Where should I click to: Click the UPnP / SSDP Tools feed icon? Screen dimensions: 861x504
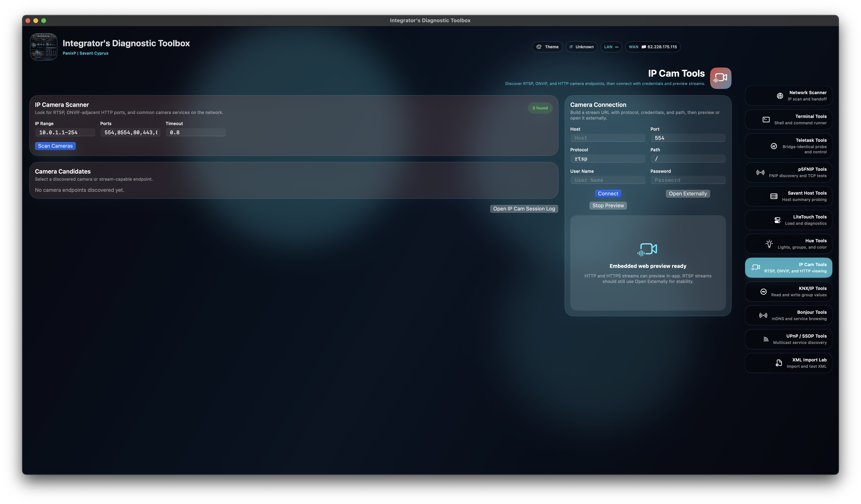(766, 339)
